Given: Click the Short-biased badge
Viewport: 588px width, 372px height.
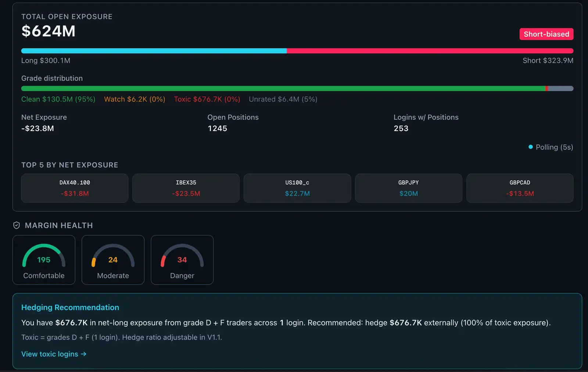Looking at the screenshot, I should coord(546,34).
